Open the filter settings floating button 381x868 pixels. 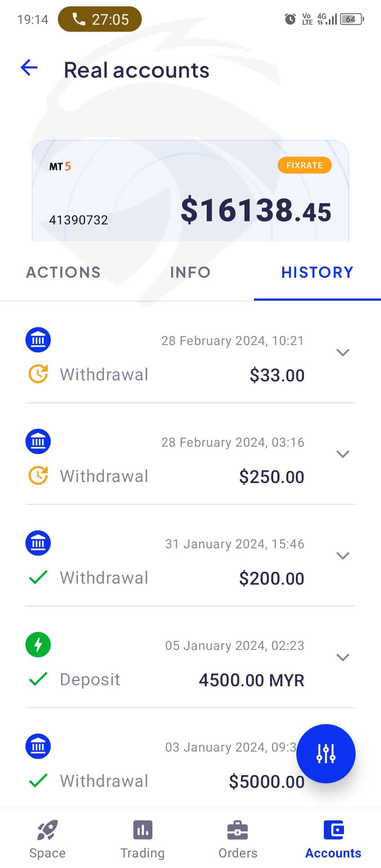(x=326, y=753)
